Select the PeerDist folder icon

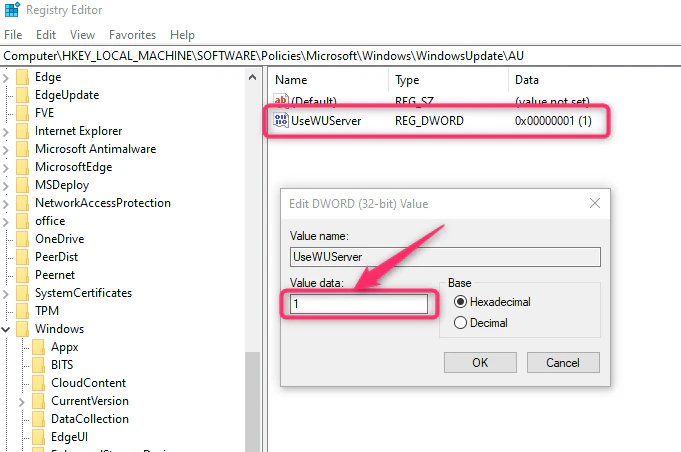click(22, 257)
